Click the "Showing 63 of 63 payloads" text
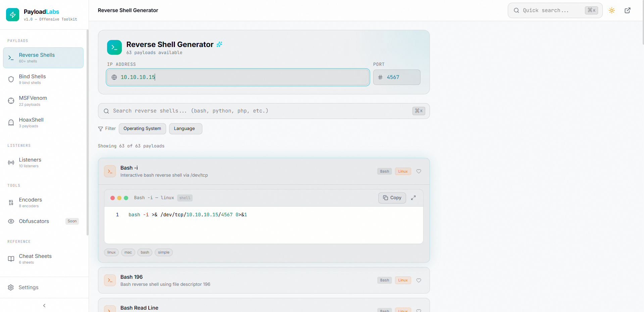 tap(131, 146)
